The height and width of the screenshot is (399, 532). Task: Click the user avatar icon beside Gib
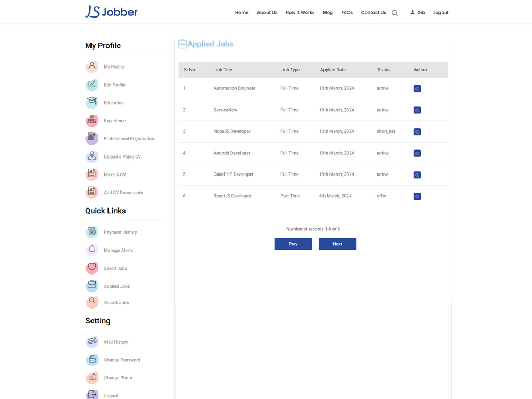413,12
